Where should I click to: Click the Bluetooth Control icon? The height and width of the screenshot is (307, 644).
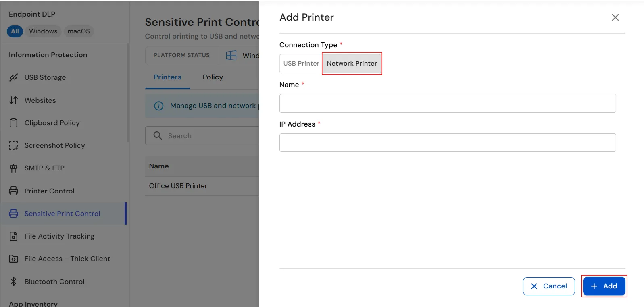[x=13, y=281]
